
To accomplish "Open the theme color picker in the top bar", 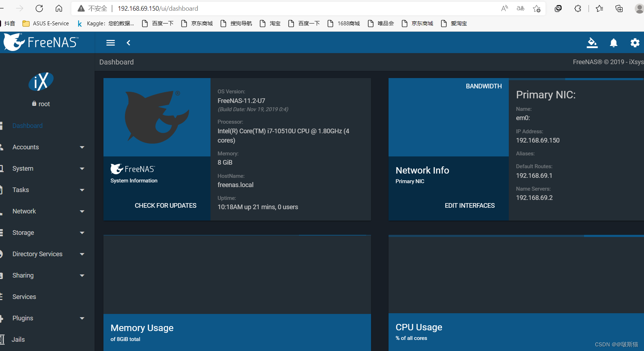I will pyautogui.click(x=592, y=43).
